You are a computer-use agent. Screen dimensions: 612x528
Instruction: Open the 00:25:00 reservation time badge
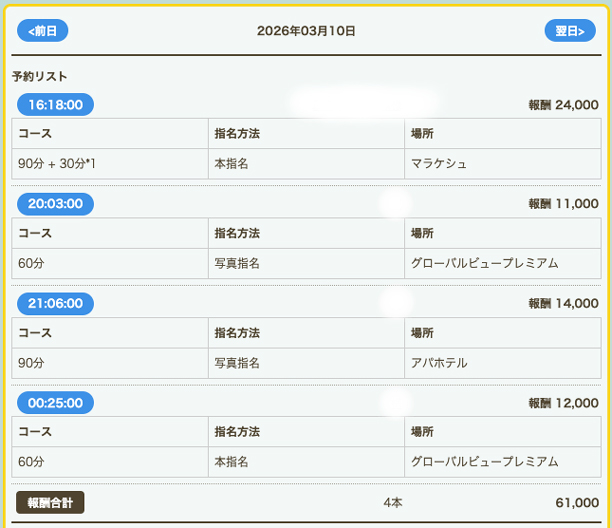[x=55, y=403]
